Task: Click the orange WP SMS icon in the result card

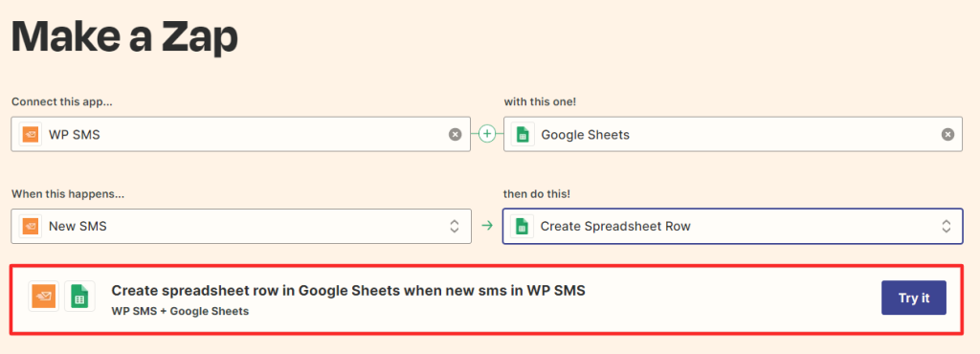Action: pos(44,297)
